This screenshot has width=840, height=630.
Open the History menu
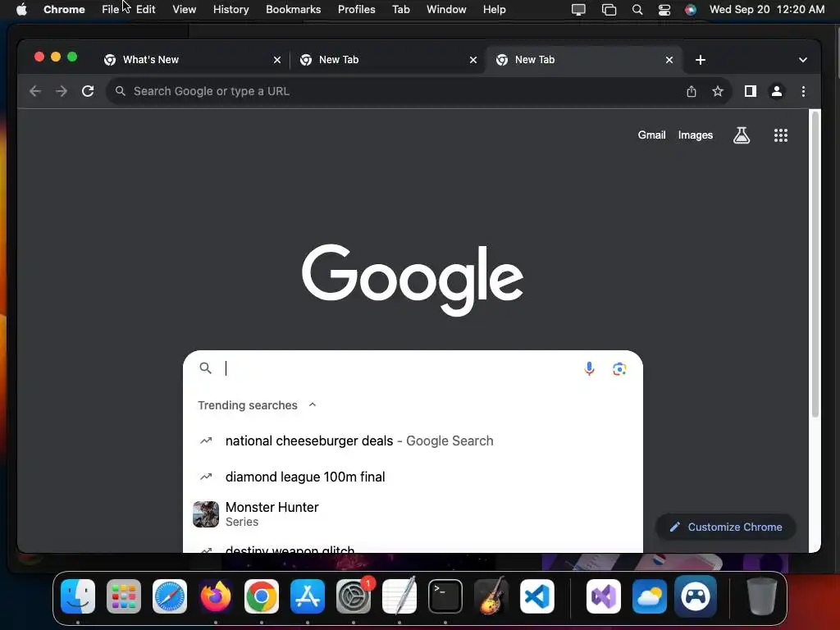coord(231,10)
